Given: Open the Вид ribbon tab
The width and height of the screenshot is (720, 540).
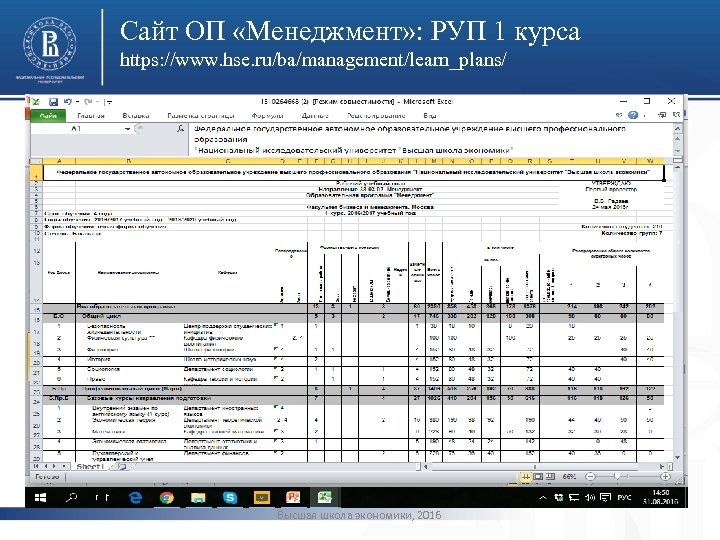Looking at the screenshot, I should click(x=430, y=116).
